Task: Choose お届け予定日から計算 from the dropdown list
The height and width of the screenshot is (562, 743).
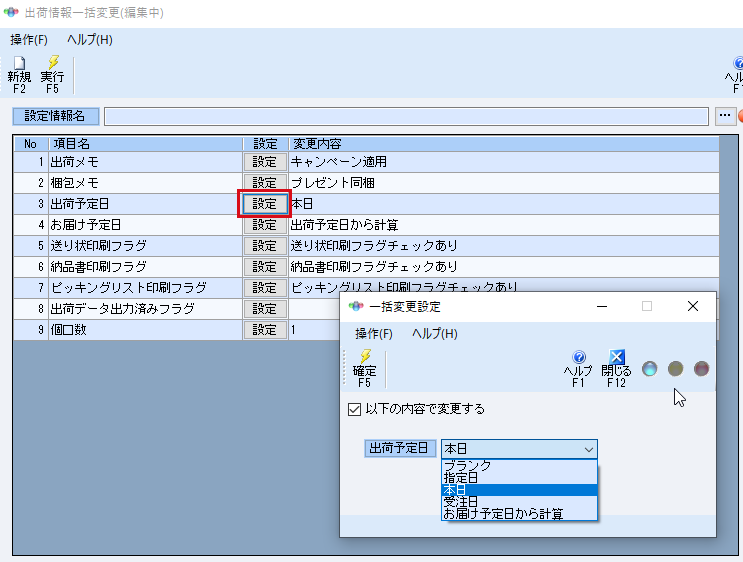Action: pyautogui.click(x=519, y=514)
